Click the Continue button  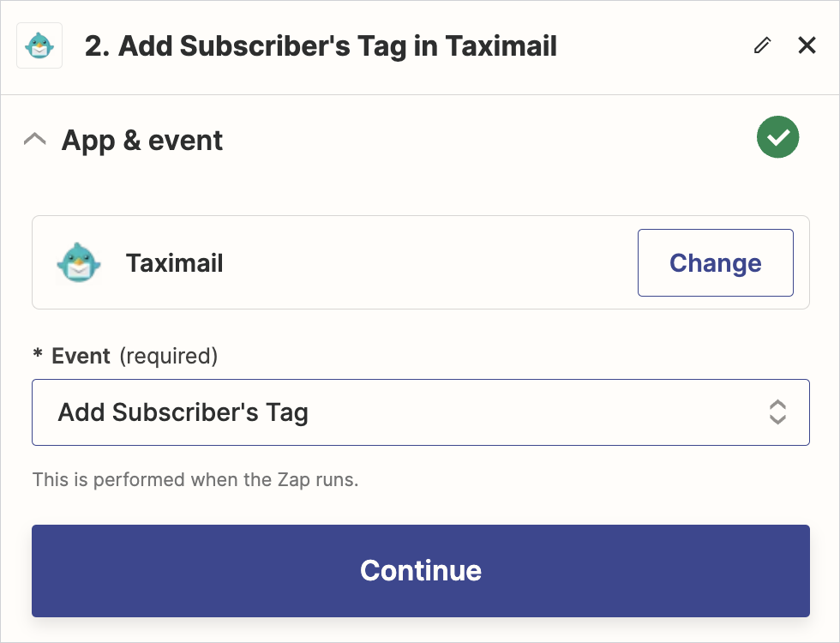pyautogui.click(x=420, y=570)
